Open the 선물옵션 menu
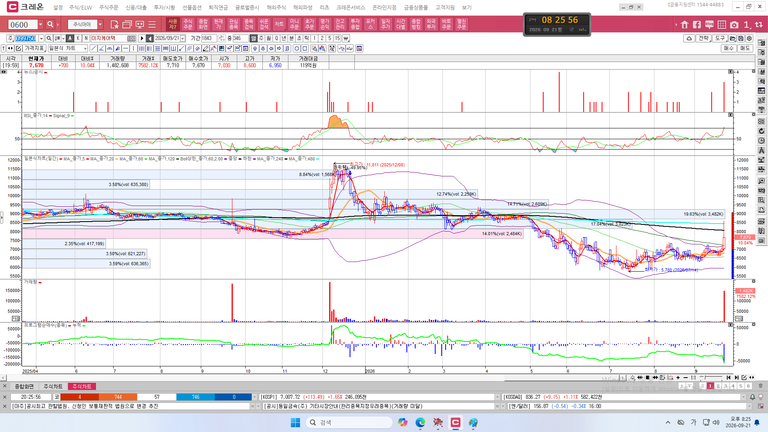 (192, 7)
